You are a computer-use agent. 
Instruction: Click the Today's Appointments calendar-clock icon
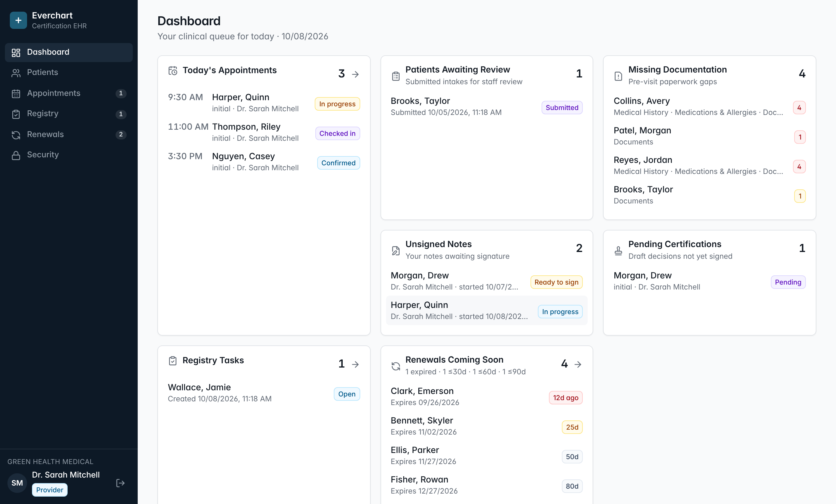pyautogui.click(x=173, y=71)
